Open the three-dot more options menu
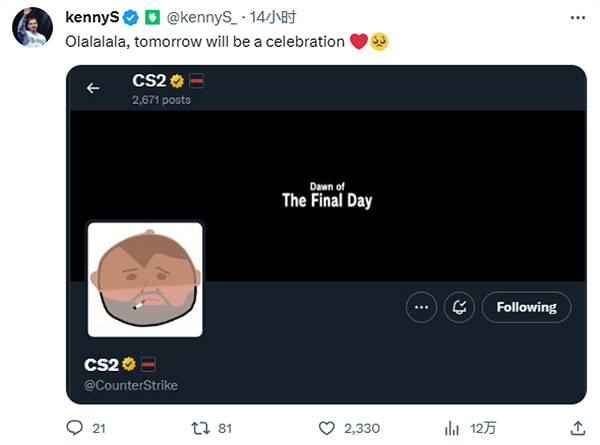 click(x=422, y=308)
